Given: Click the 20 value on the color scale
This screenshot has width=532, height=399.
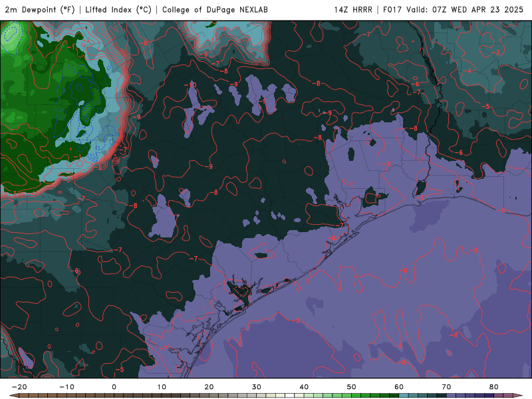Looking at the screenshot, I should [x=209, y=387].
